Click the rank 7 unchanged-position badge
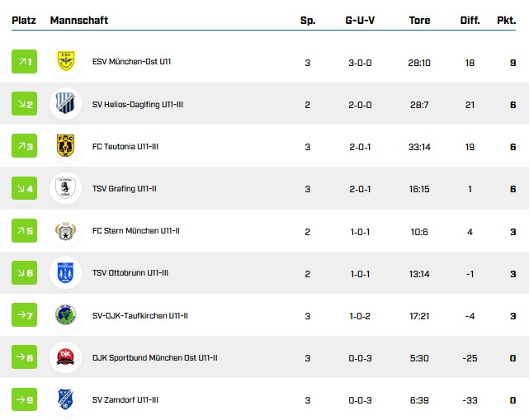Viewport: 529px width, 420px height. click(x=25, y=315)
